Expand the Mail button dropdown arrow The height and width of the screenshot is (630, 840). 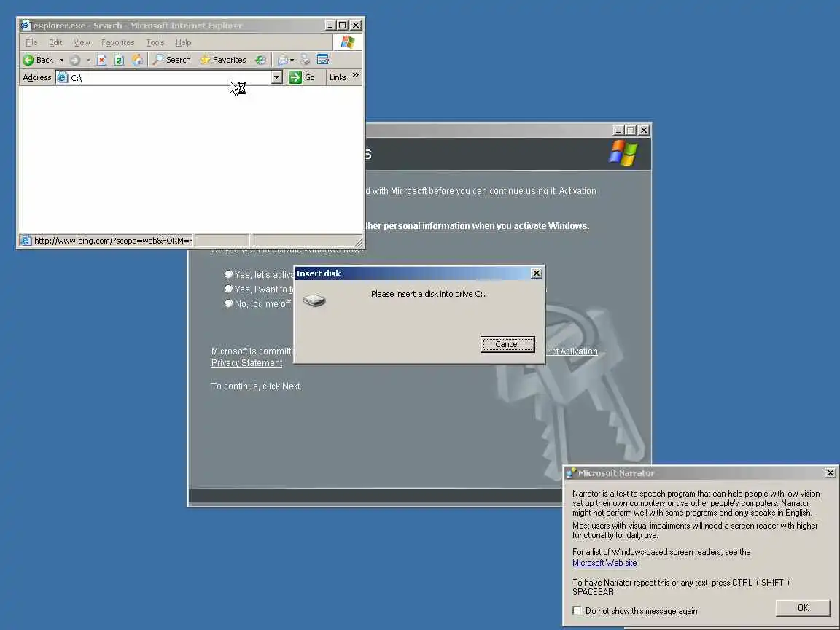coord(292,60)
